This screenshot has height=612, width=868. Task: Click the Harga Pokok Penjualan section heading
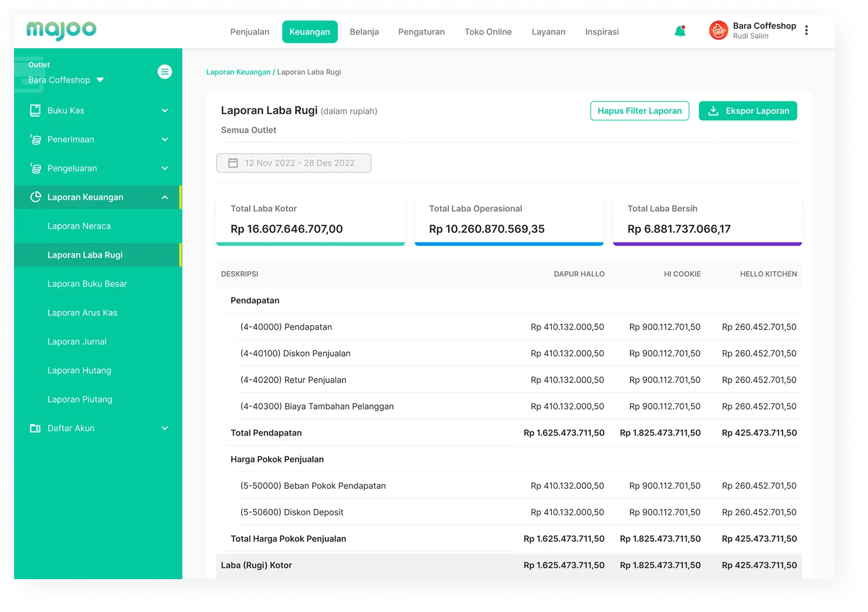point(277,459)
